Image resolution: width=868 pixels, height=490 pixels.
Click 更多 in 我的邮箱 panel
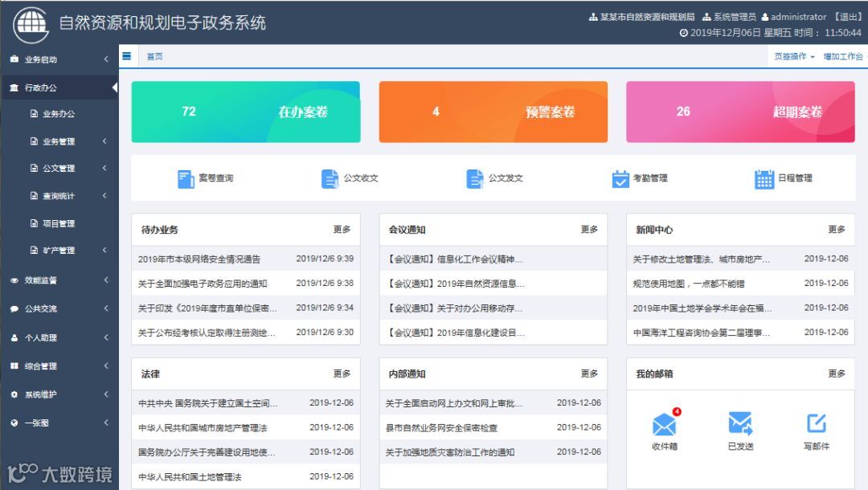click(837, 374)
